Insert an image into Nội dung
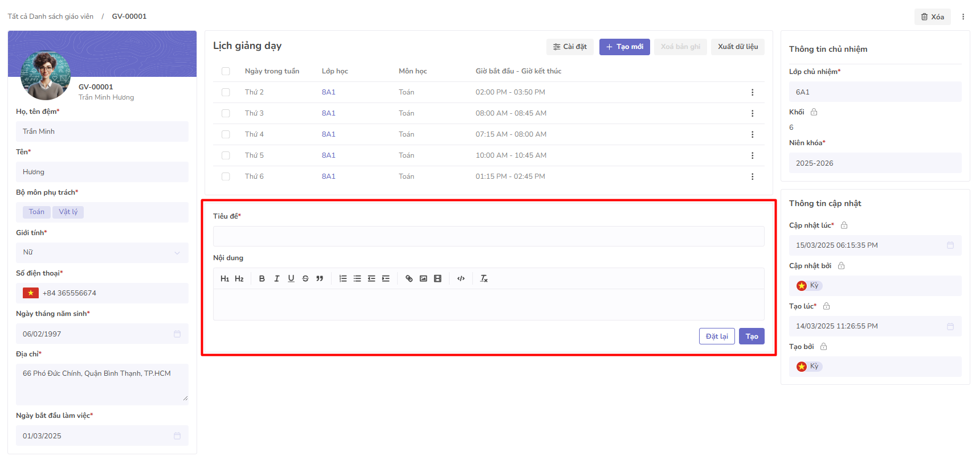980x460 pixels. point(423,278)
